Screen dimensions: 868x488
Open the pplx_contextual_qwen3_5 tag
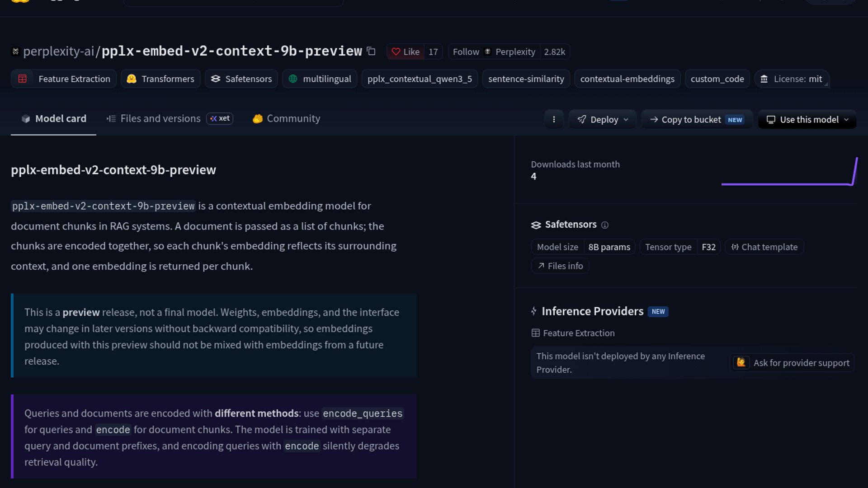pos(420,79)
